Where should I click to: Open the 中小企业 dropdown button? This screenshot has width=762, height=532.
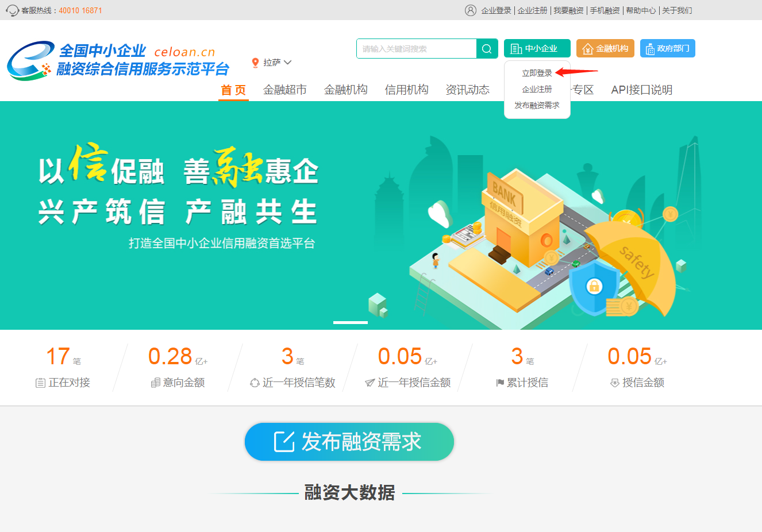pyautogui.click(x=537, y=48)
